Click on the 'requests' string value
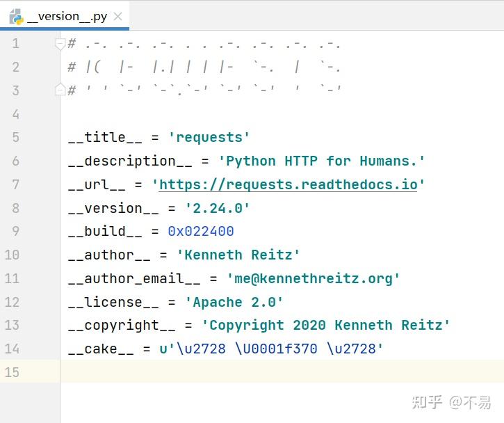This screenshot has height=423, width=504. click(x=209, y=138)
